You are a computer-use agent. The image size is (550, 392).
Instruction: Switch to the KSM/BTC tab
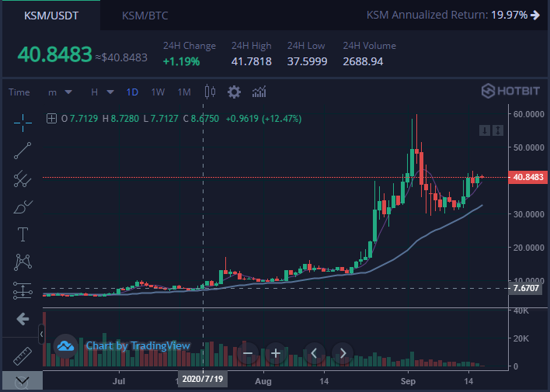[x=144, y=16]
